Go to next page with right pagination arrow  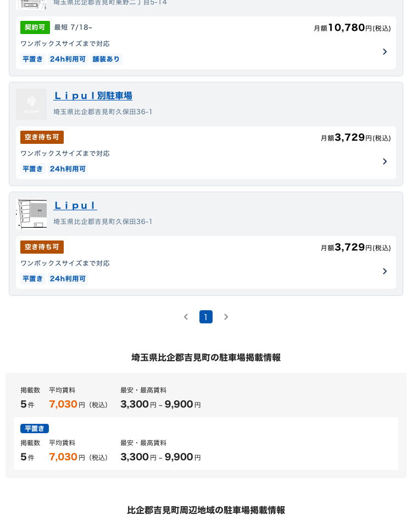[226, 317]
